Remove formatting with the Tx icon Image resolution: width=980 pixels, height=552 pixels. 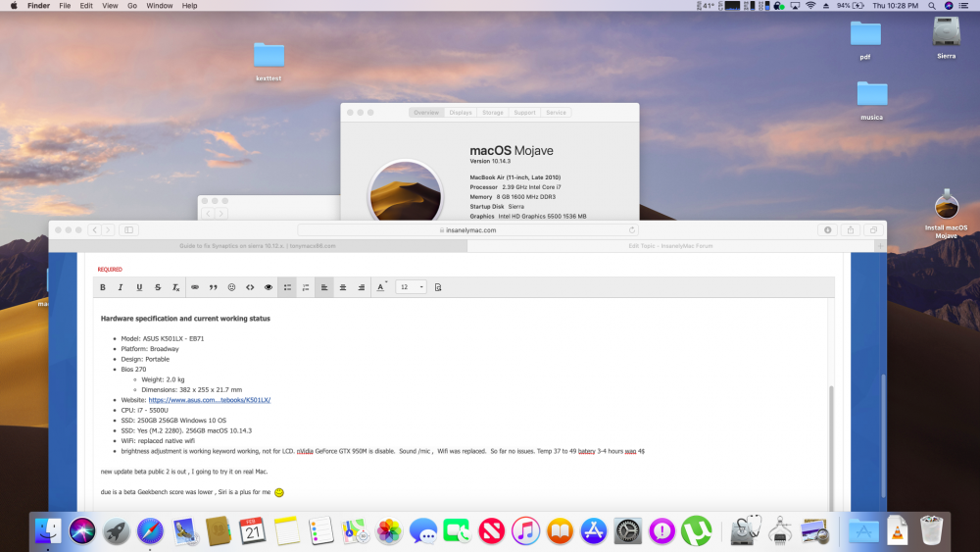176,287
